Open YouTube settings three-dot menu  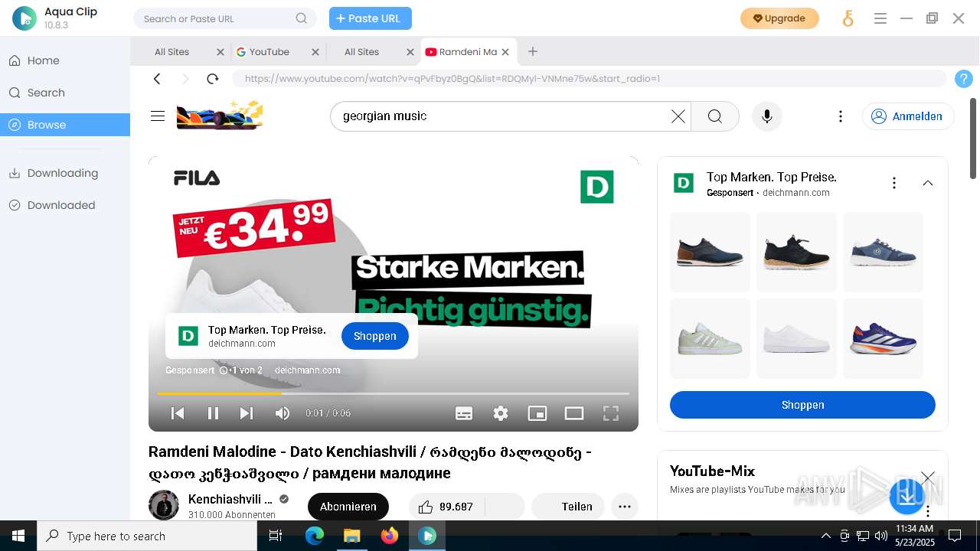tap(841, 116)
